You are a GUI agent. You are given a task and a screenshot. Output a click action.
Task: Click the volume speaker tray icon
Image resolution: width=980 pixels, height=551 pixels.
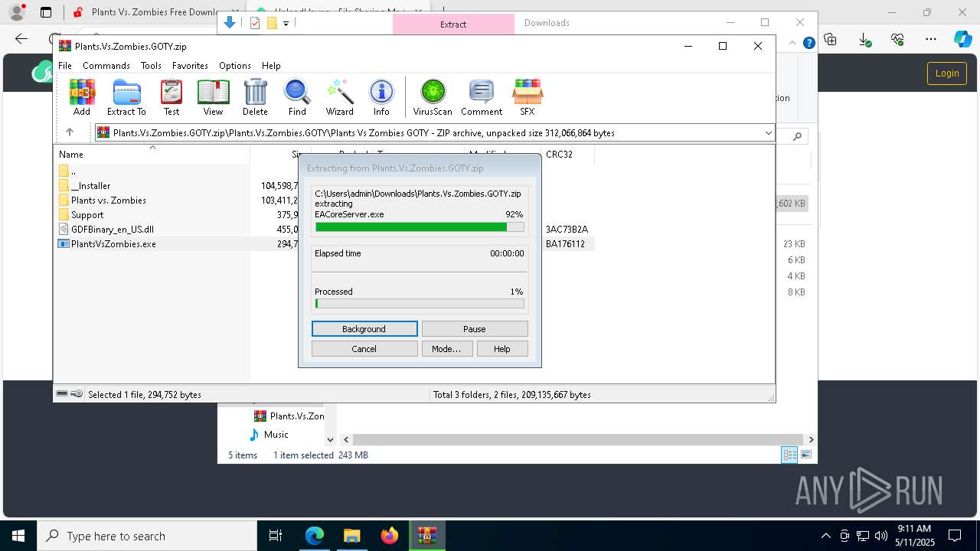[x=881, y=536]
